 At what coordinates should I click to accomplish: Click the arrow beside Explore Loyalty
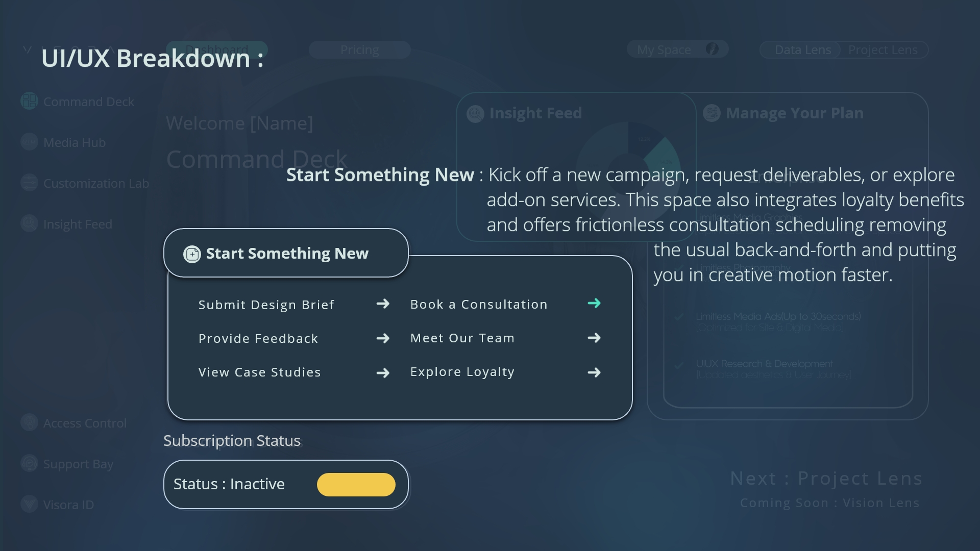(594, 372)
